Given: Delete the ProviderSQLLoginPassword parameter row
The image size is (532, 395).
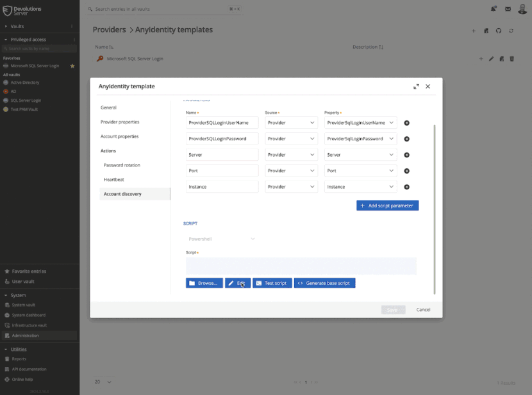Looking at the screenshot, I should pos(406,139).
